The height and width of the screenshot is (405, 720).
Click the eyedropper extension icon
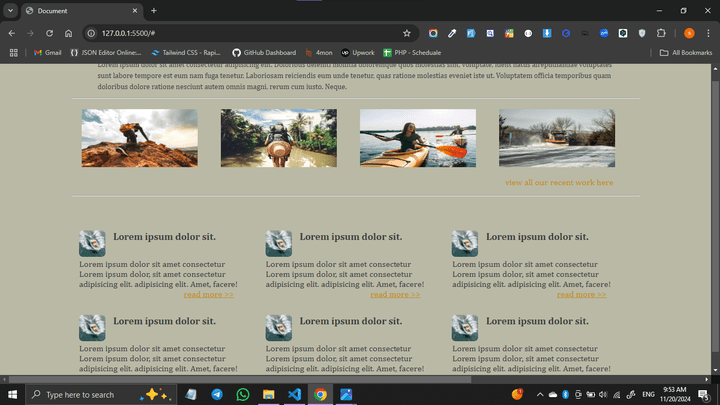452,33
